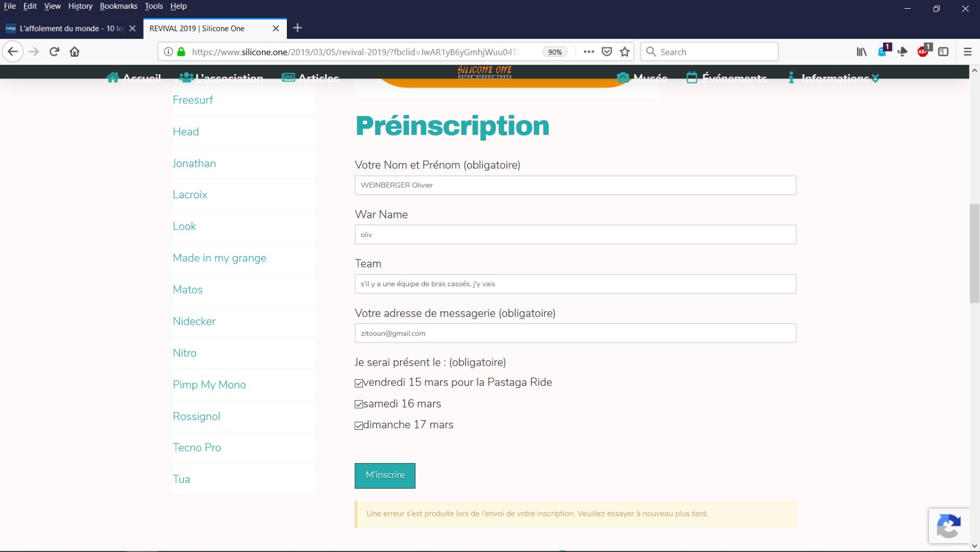The width and height of the screenshot is (980, 552).
Task: Go to Firefox Home page icon
Action: click(x=75, y=52)
